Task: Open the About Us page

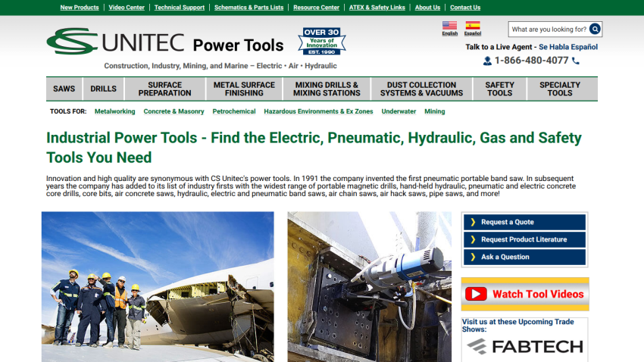Action: (x=427, y=8)
